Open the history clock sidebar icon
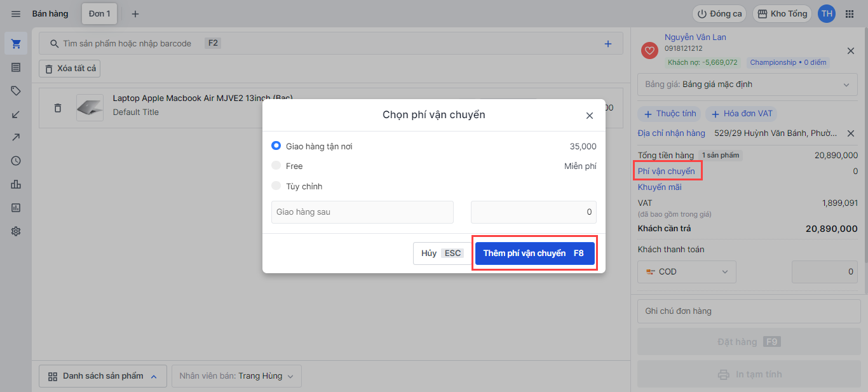Viewport: 868px width, 392px height. click(x=16, y=161)
